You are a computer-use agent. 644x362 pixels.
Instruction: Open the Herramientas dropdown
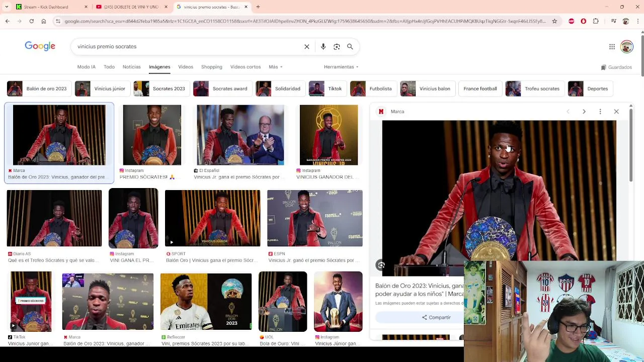click(341, 67)
